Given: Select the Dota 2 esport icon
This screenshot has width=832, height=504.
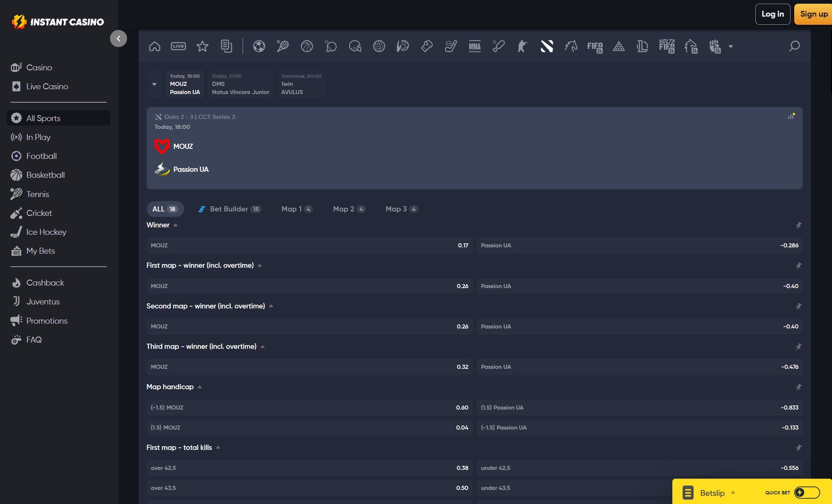Looking at the screenshot, I should (x=547, y=46).
